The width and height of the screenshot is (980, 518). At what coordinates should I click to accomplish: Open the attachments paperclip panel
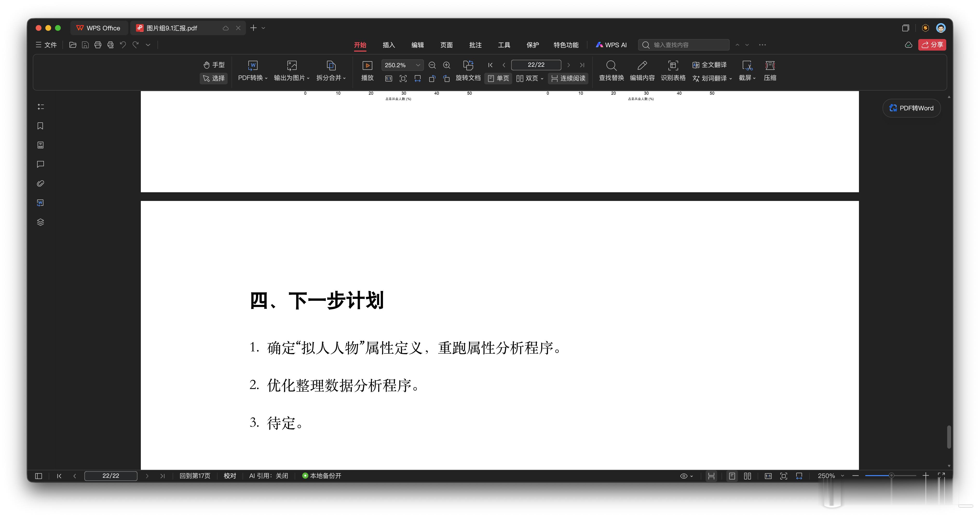pos(41,184)
